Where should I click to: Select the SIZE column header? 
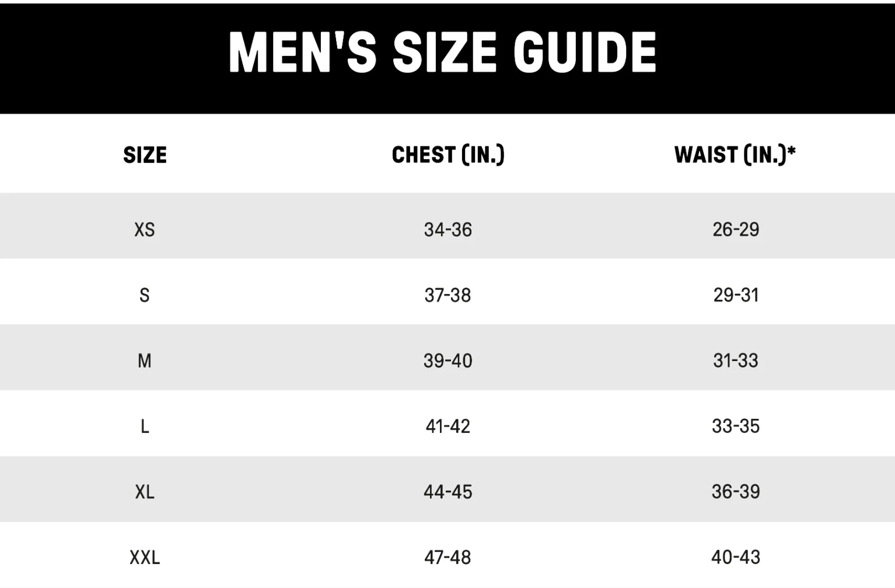[x=145, y=155]
